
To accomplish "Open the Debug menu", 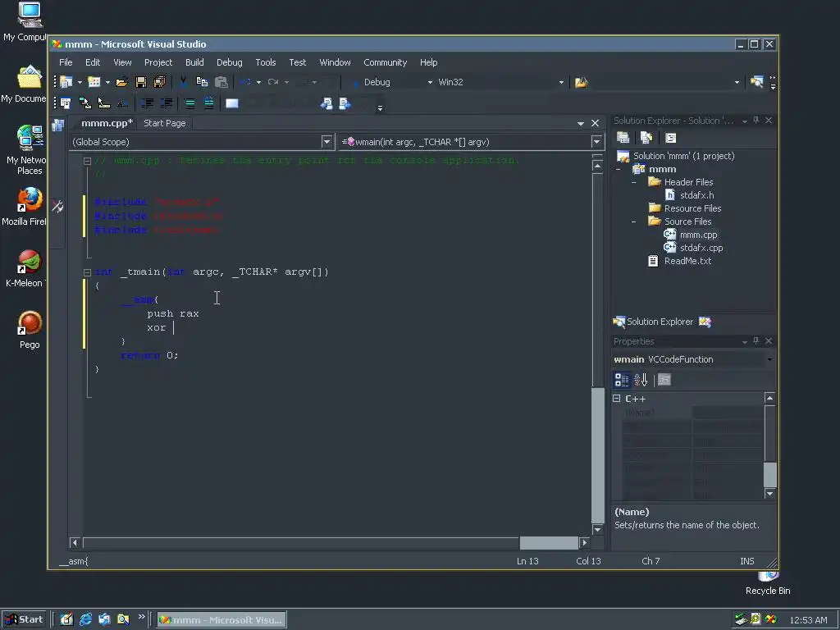I will [230, 62].
